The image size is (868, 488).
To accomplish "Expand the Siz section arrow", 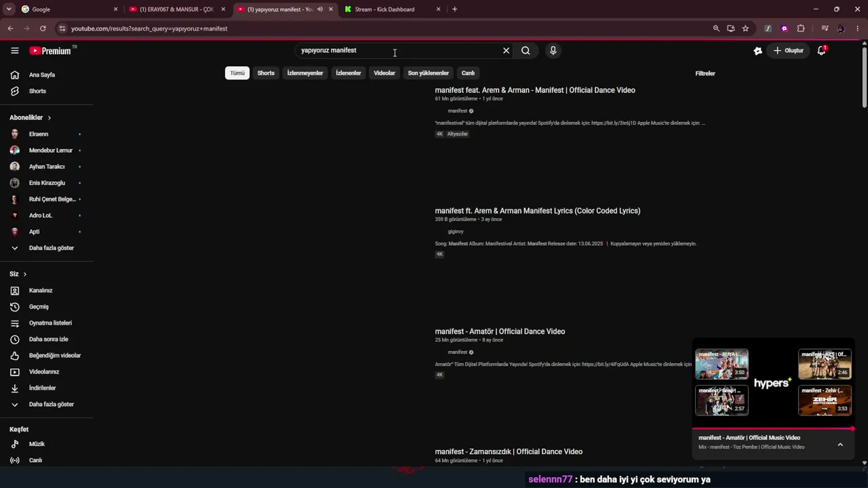I will (x=25, y=274).
